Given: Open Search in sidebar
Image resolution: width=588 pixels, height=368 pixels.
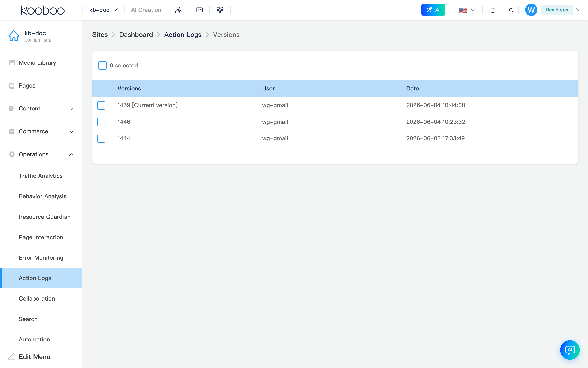Looking at the screenshot, I should click(28, 319).
